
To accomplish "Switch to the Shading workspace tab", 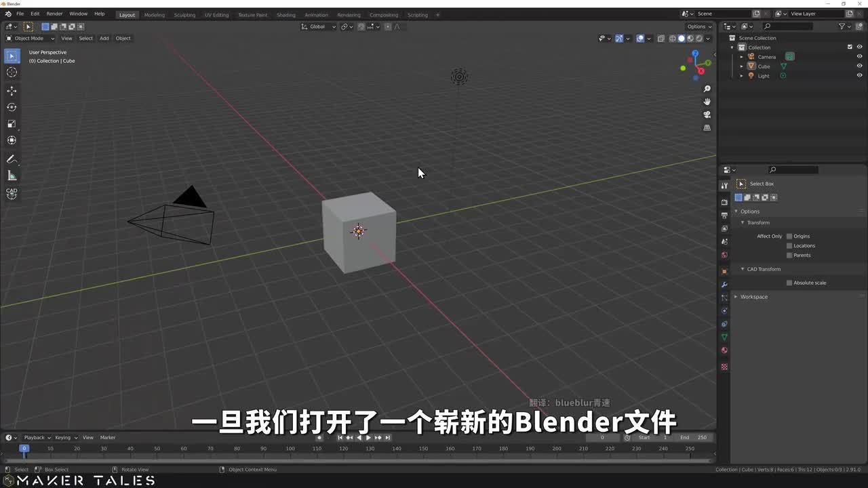I will point(285,15).
